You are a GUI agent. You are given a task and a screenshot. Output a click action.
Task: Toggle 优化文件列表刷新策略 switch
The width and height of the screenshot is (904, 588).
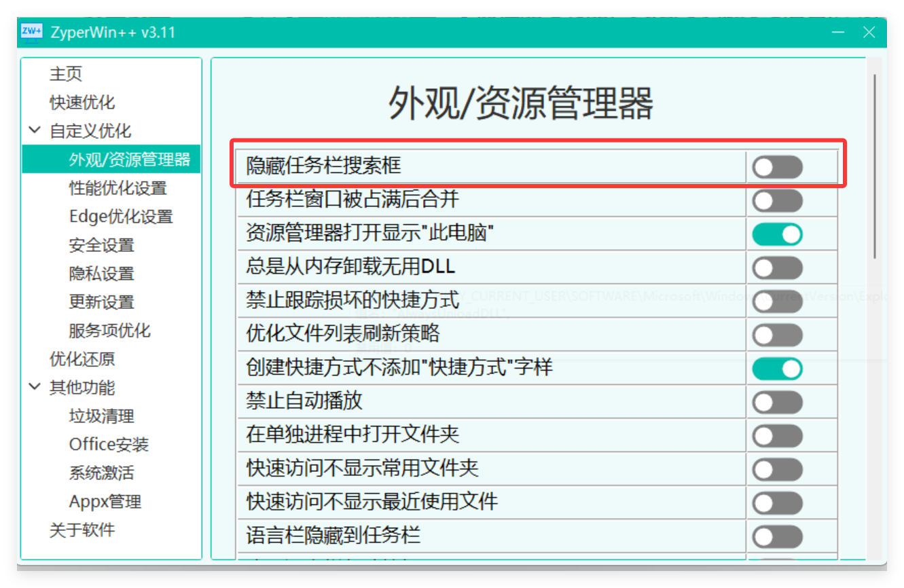tap(778, 335)
